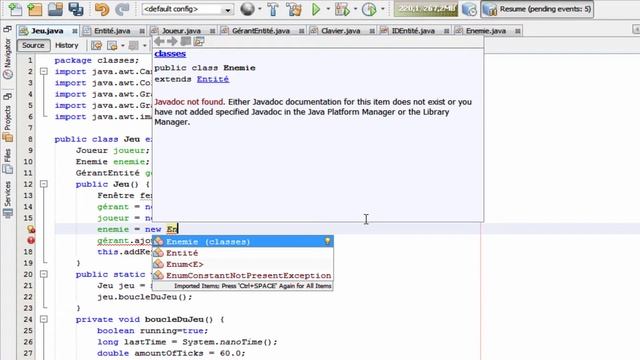Image resolution: width=640 pixels, height=360 pixels.
Task: Switch to the Clavier.java tab
Action: click(340, 31)
